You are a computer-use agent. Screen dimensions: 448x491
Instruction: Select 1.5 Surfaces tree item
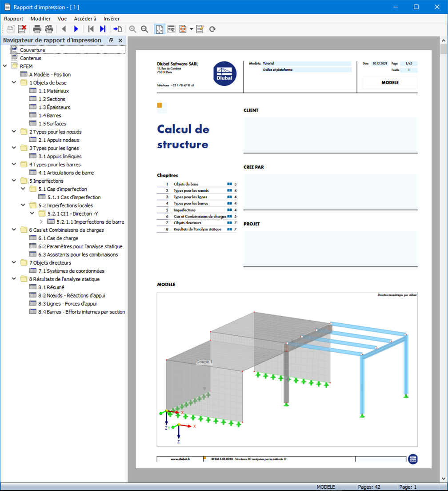click(x=52, y=123)
